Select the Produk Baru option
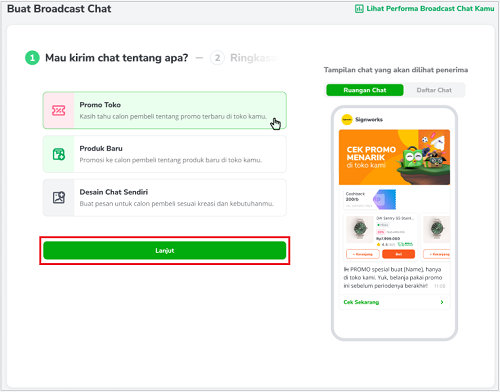Viewport: 500px width, 392px height. click(165, 154)
